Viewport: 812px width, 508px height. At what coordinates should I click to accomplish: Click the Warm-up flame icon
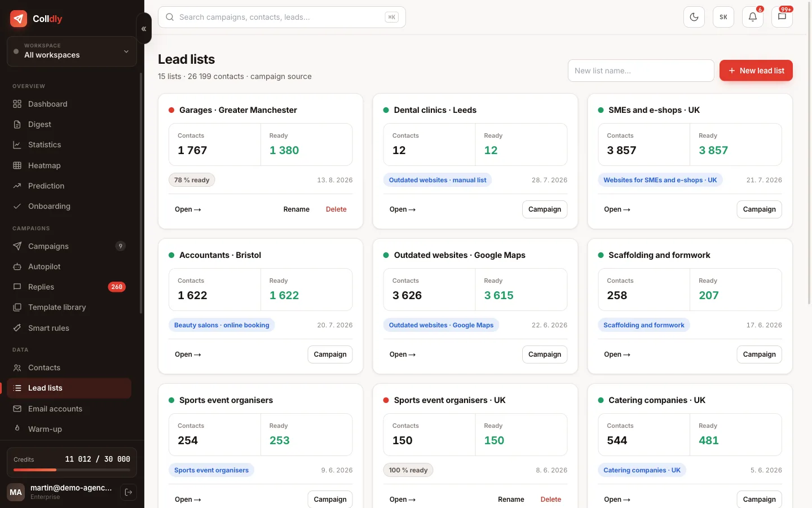coord(17,429)
